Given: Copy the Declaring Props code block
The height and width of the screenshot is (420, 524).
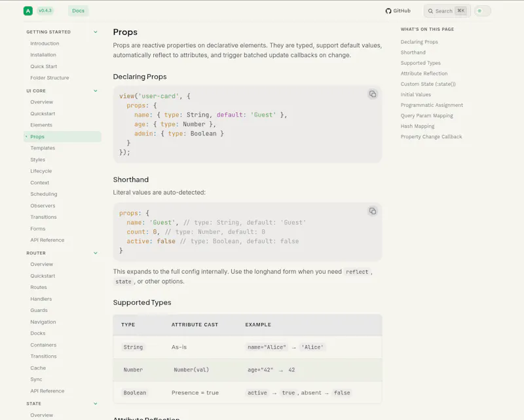Looking at the screenshot, I should tap(373, 94).
